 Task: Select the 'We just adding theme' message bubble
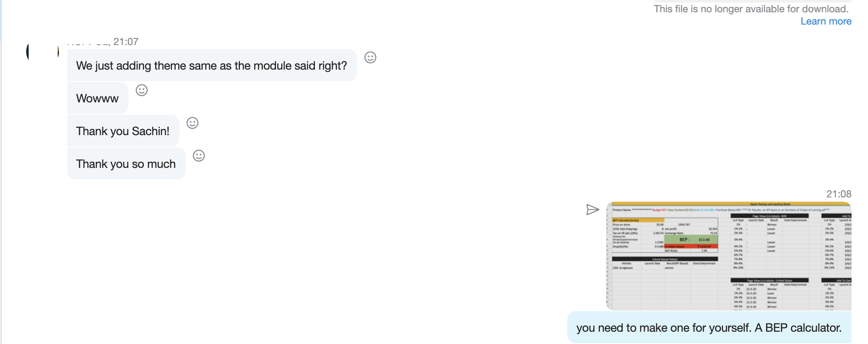(212, 65)
